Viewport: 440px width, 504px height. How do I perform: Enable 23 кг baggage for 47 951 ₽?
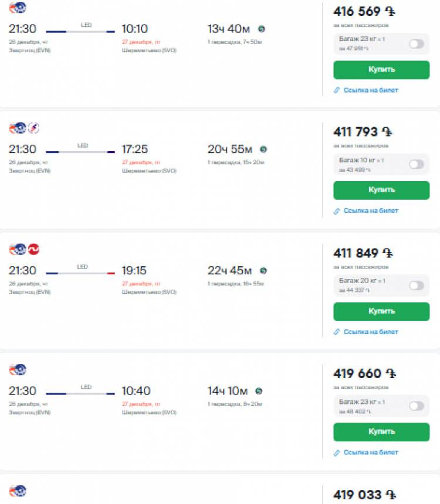click(x=417, y=44)
